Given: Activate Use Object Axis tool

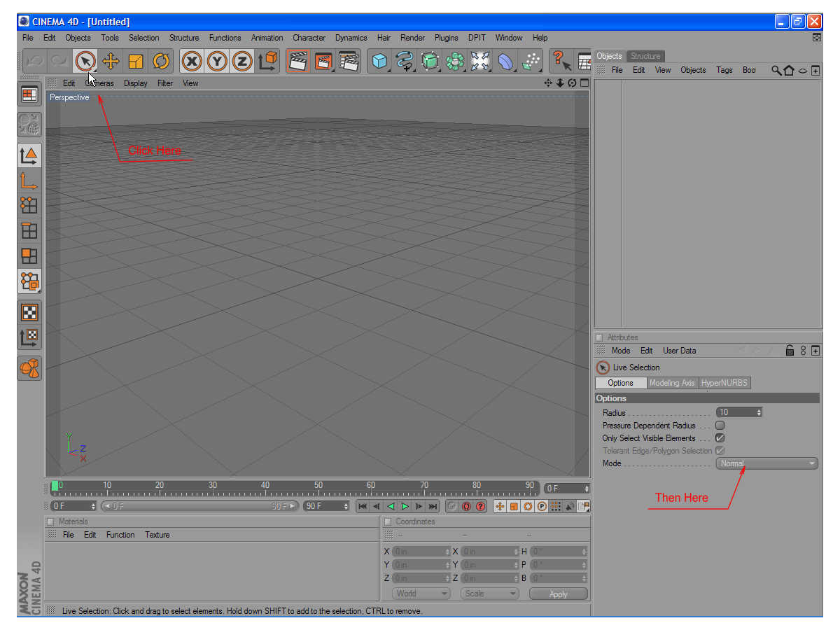Looking at the screenshot, I should (x=29, y=181).
